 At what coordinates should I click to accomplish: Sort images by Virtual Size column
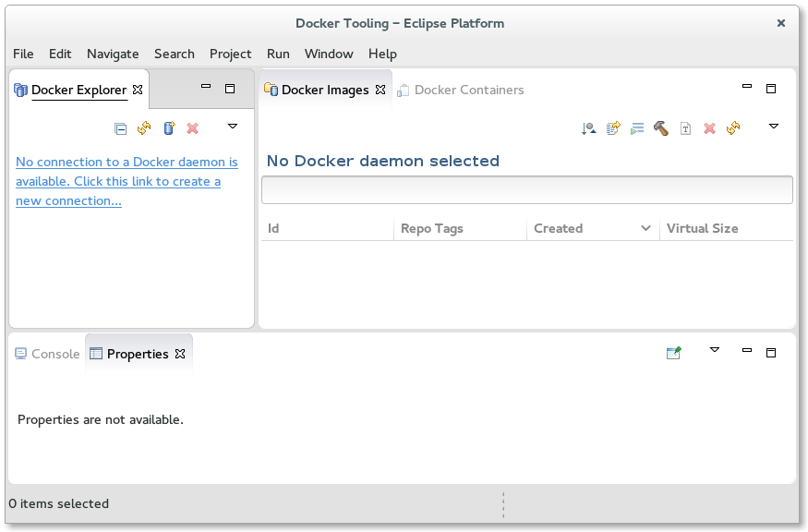(x=727, y=228)
